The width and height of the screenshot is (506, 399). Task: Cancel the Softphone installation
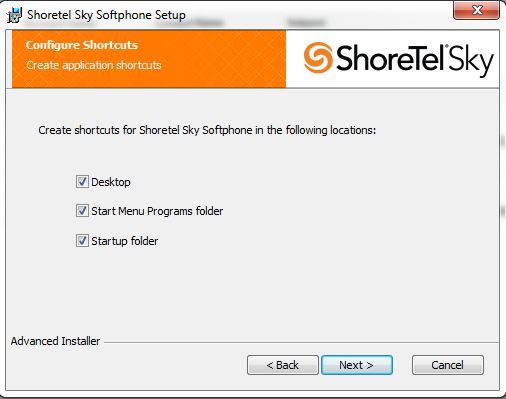(x=448, y=365)
